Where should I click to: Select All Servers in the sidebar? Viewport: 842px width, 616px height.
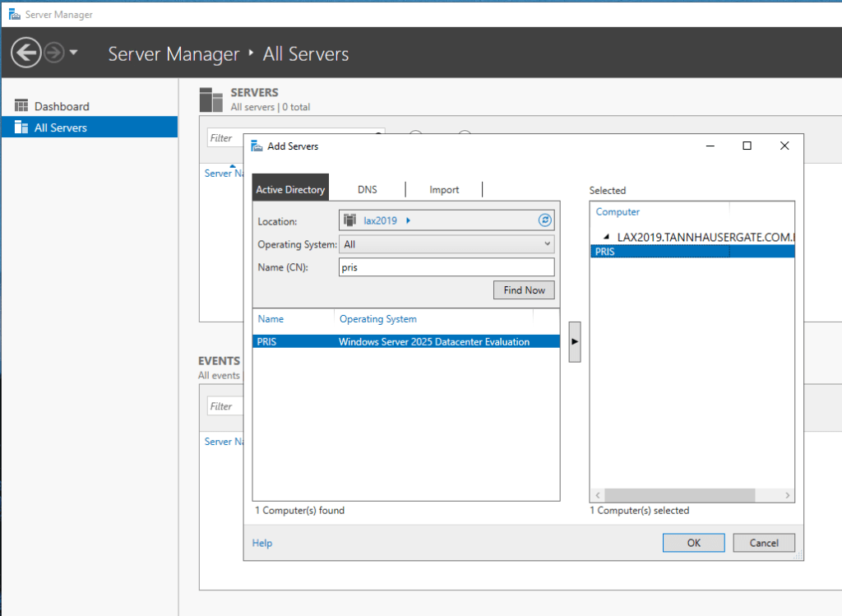click(60, 127)
